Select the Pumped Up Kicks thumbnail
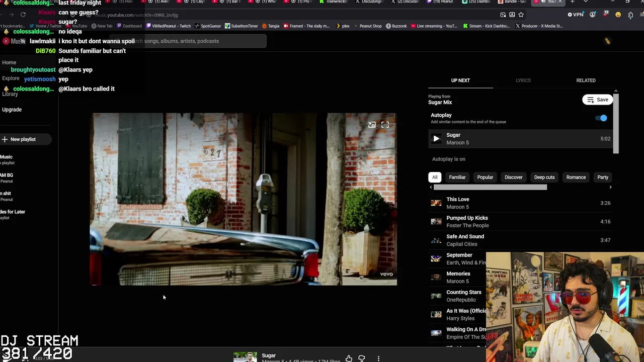Screen dimensions: 644x362 click(436, 222)
